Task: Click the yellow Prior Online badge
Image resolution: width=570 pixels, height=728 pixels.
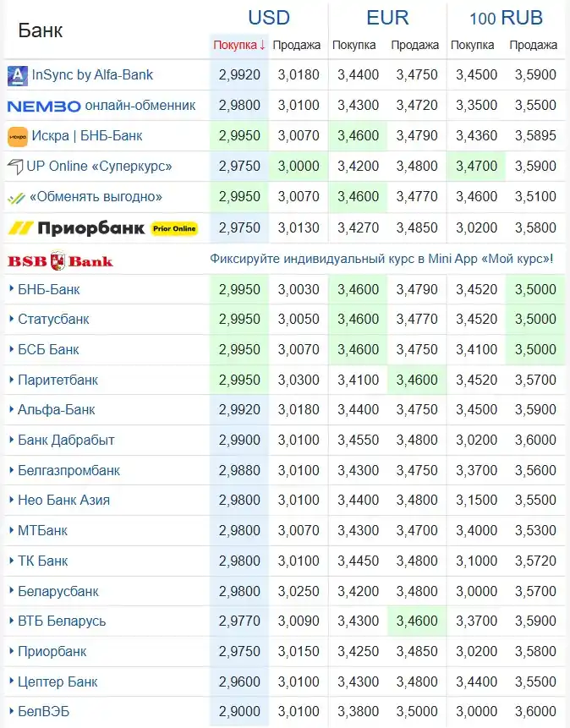Action: tap(175, 228)
